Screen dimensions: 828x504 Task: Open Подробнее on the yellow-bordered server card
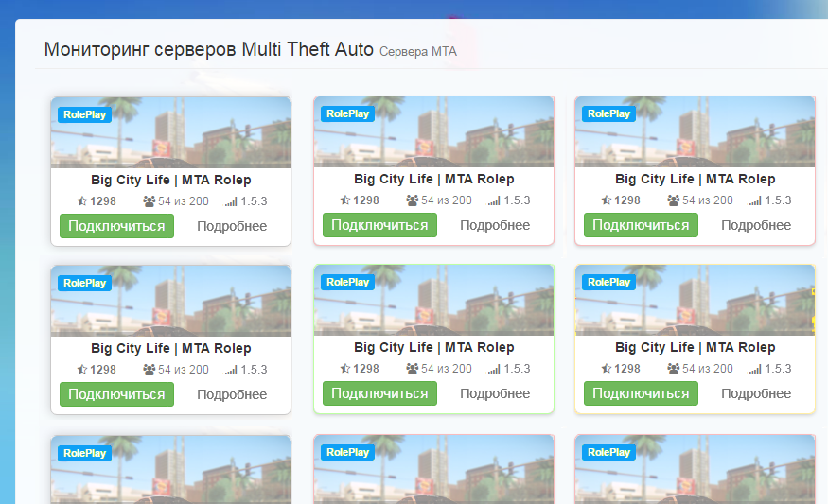click(x=756, y=393)
